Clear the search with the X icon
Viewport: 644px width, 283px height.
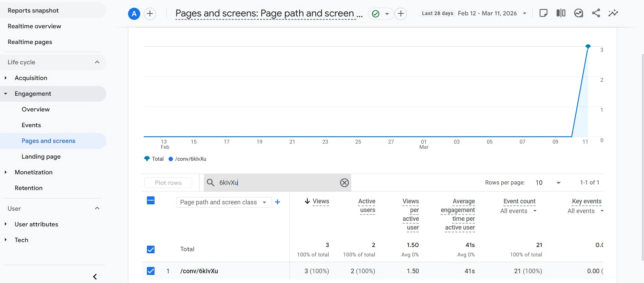click(344, 183)
